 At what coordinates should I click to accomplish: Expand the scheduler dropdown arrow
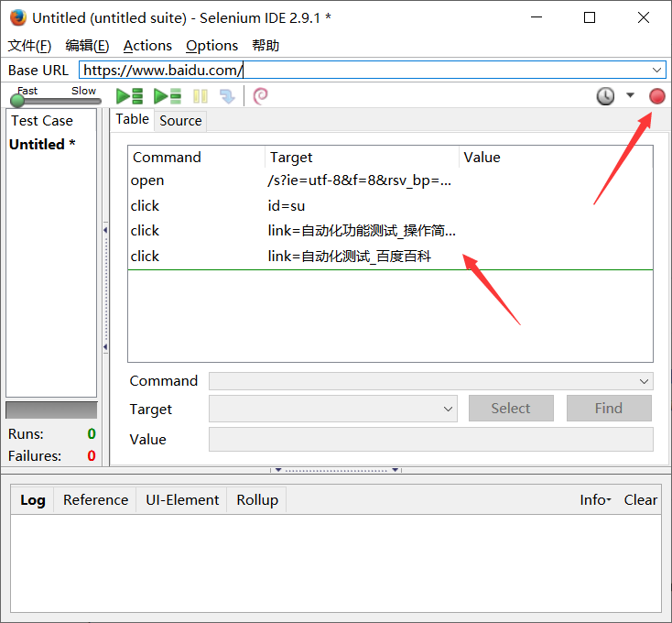(x=630, y=95)
